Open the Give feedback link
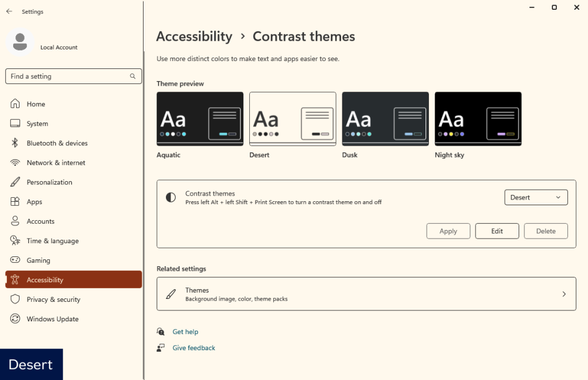This screenshot has width=588, height=380. pyautogui.click(x=194, y=348)
